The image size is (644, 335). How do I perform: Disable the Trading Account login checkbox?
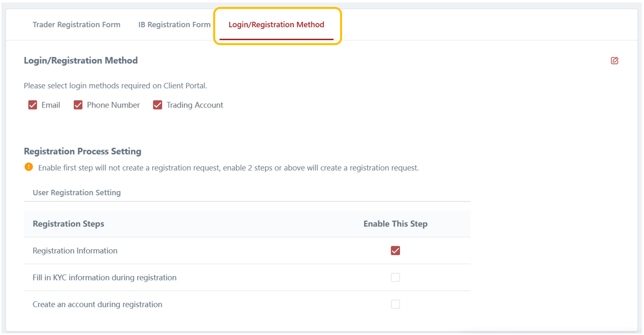coord(158,105)
